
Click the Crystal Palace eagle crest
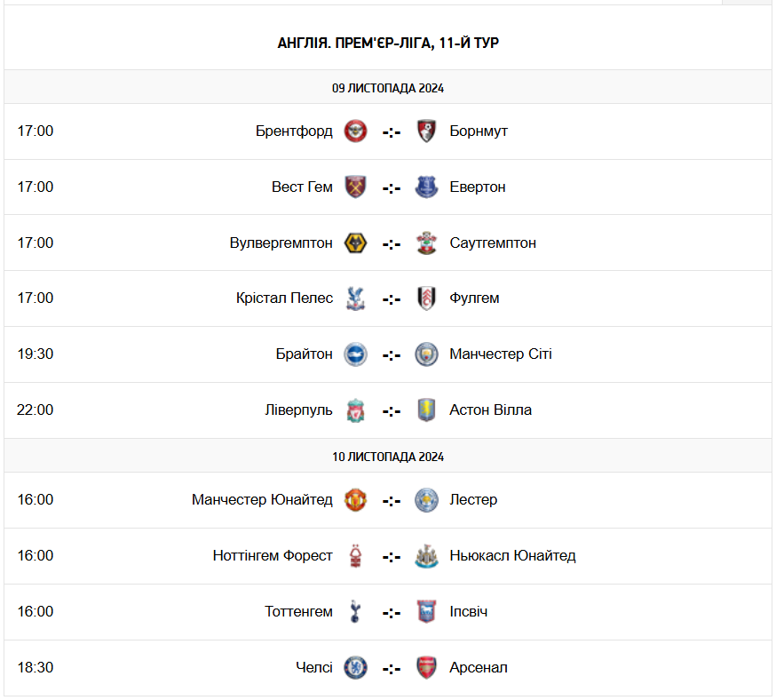(x=356, y=298)
